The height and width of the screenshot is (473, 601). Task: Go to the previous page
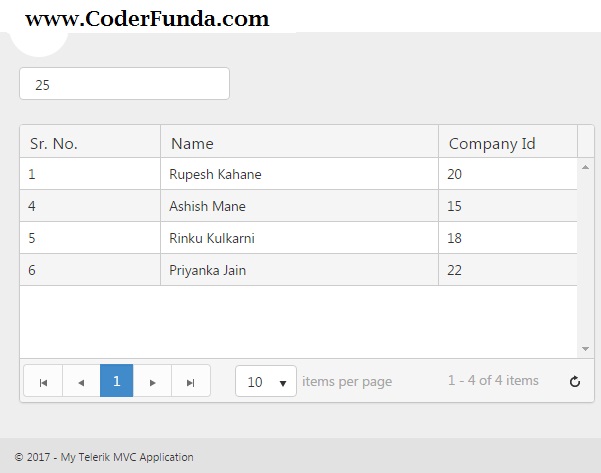[x=81, y=381]
